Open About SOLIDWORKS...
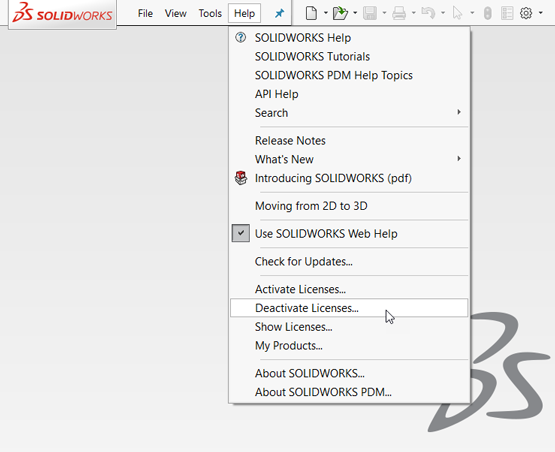Viewport: 555px width, 452px height. [x=349, y=373]
